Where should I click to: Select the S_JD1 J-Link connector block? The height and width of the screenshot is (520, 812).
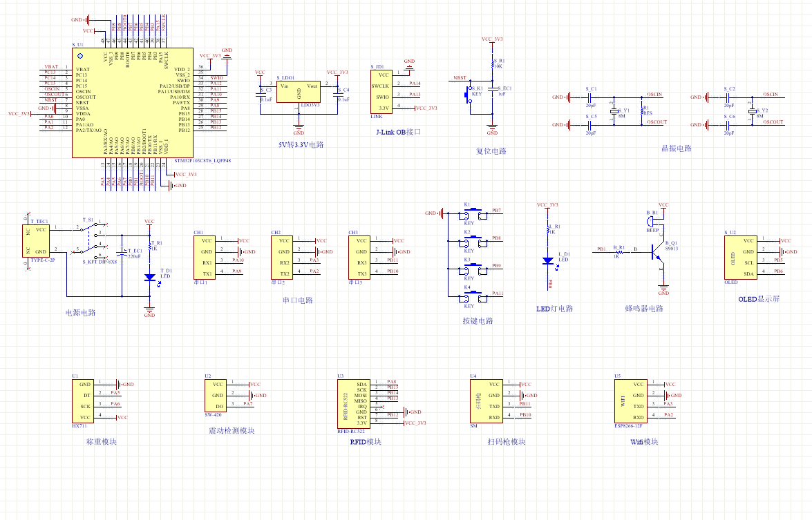pyautogui.click(x=385, y=93)
